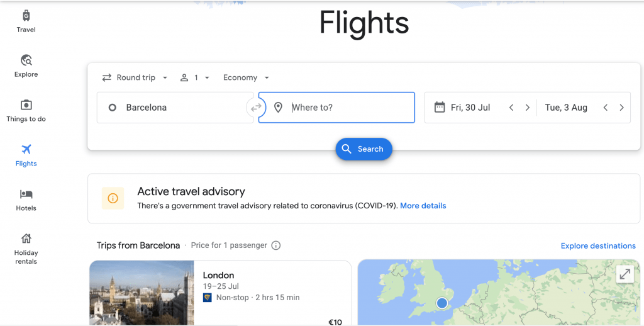This screenshot has height=326, width=644.
Task: Click the Where to destination field
Action: [x=346, y=108]
